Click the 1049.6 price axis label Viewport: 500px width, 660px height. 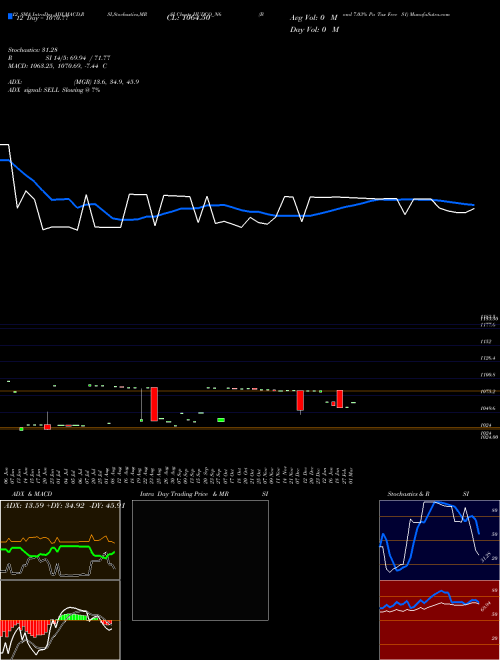coord(488,408)
